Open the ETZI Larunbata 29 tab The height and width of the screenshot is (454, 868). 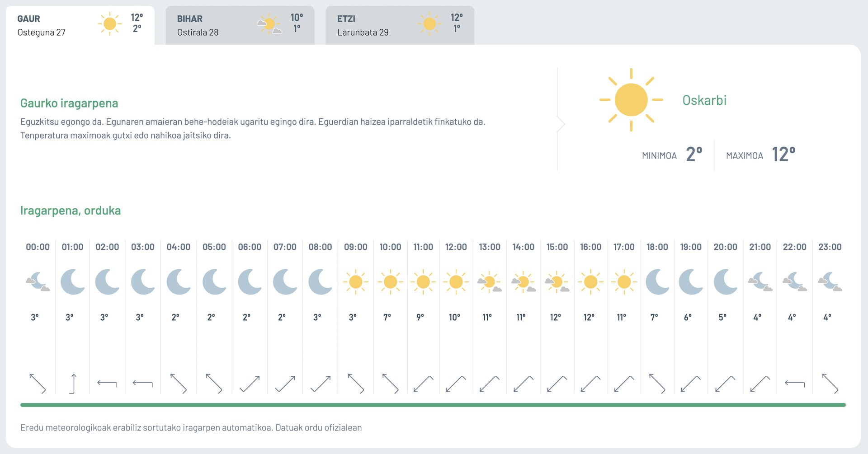(400, 25)
